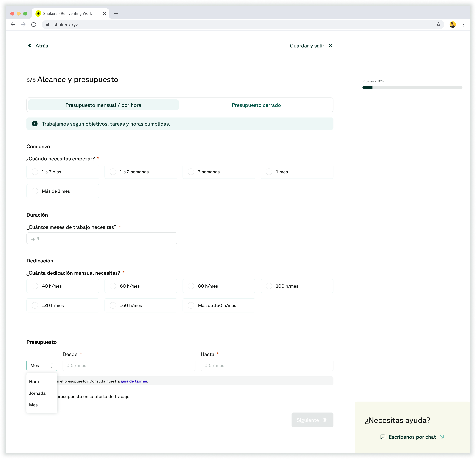The width and height of the screenshot is (476, 459).
Task: Click the Atrás back arrow icon
Action: tap(30, 46)
